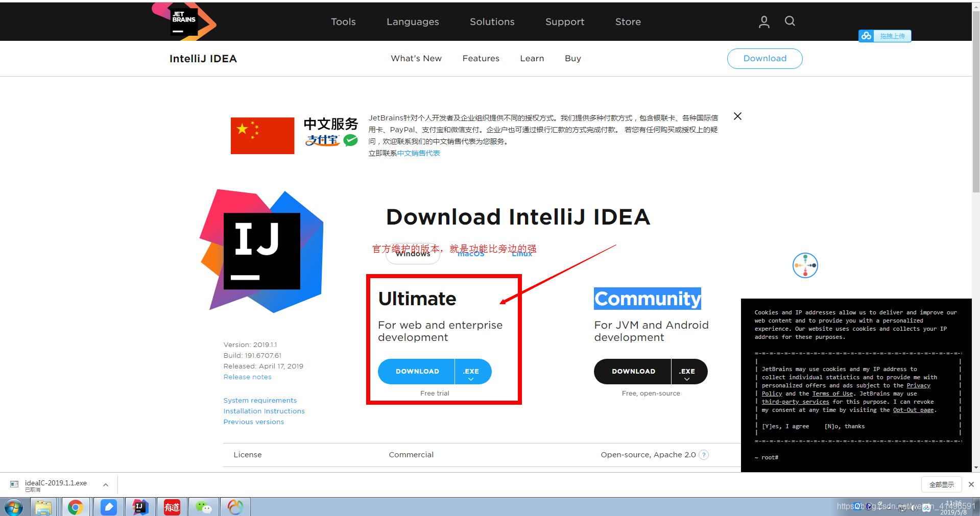The width and height of the screenshot is (980, 516).
Task: Open the Release notes link
Action: pos(247,377)
